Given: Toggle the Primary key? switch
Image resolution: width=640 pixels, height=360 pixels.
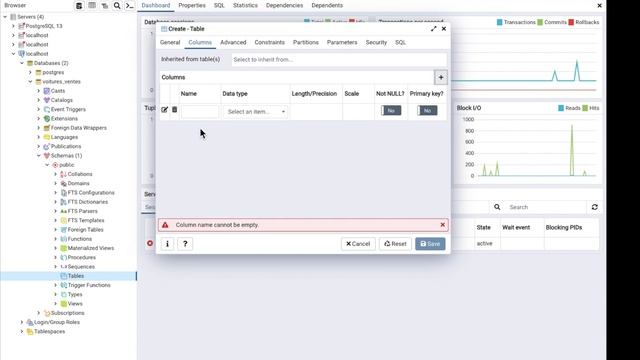Looking at the screenshot, I should tap(427, 110).
